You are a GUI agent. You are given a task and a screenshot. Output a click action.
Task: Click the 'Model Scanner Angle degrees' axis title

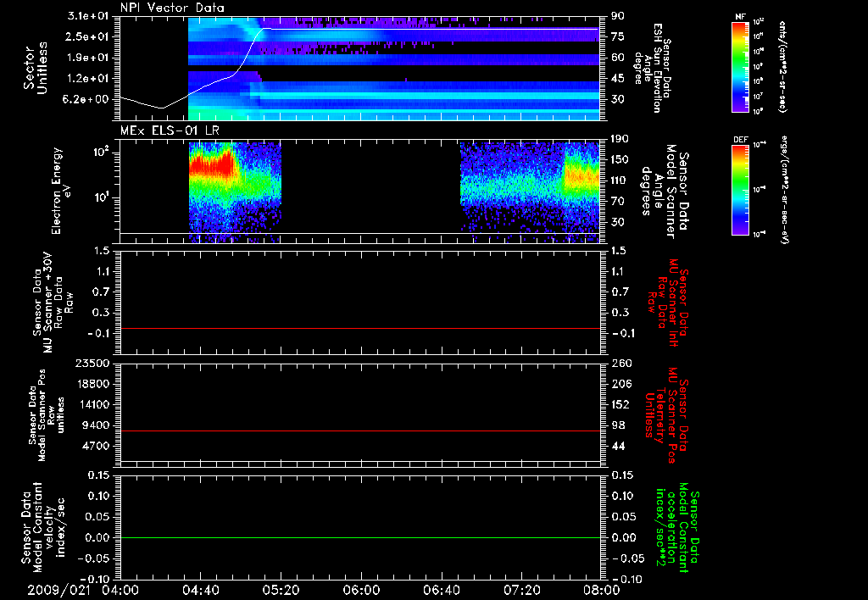point(665,191)
